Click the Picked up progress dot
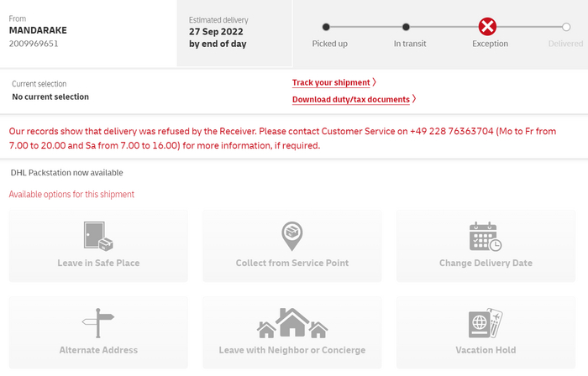This screenshot has height=376, width=588. pyautogui.click(x=326, y=27)
